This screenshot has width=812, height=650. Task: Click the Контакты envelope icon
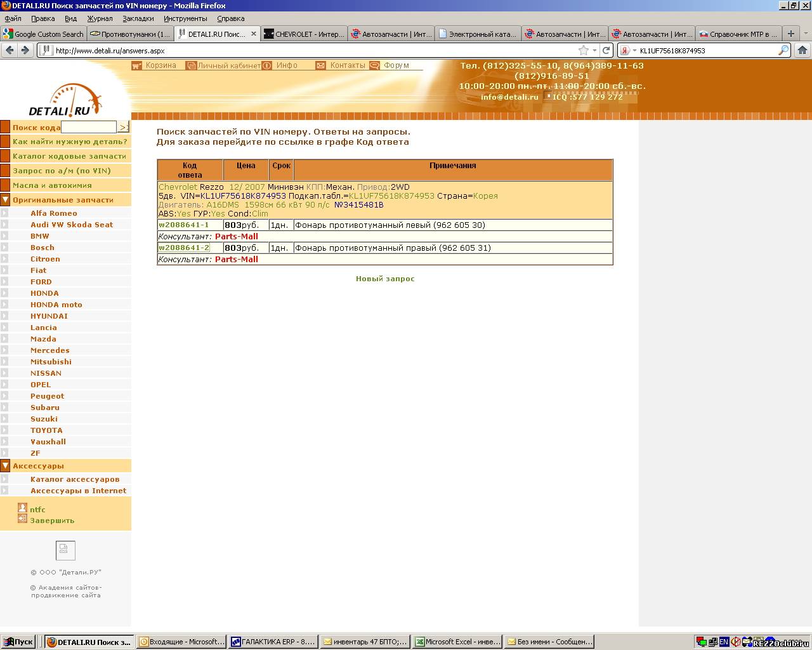point(320,65)
